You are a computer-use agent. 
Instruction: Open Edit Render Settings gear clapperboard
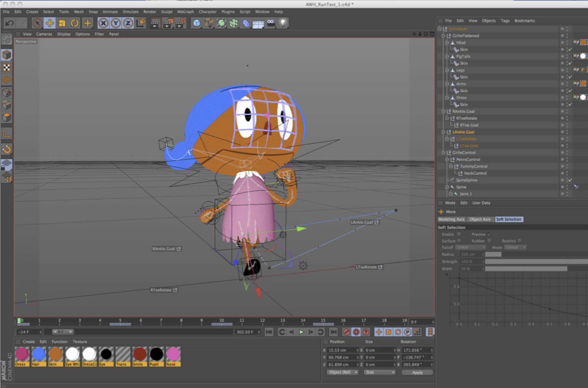180,23
